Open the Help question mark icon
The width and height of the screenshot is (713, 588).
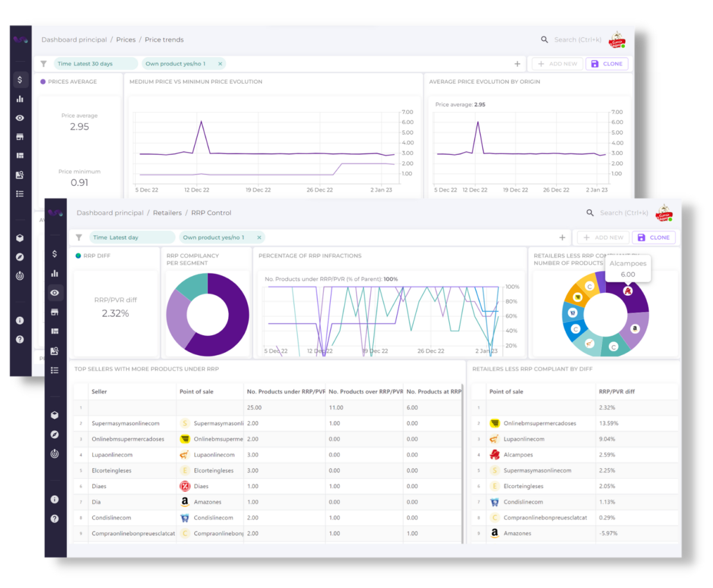[x=55, y=518]
